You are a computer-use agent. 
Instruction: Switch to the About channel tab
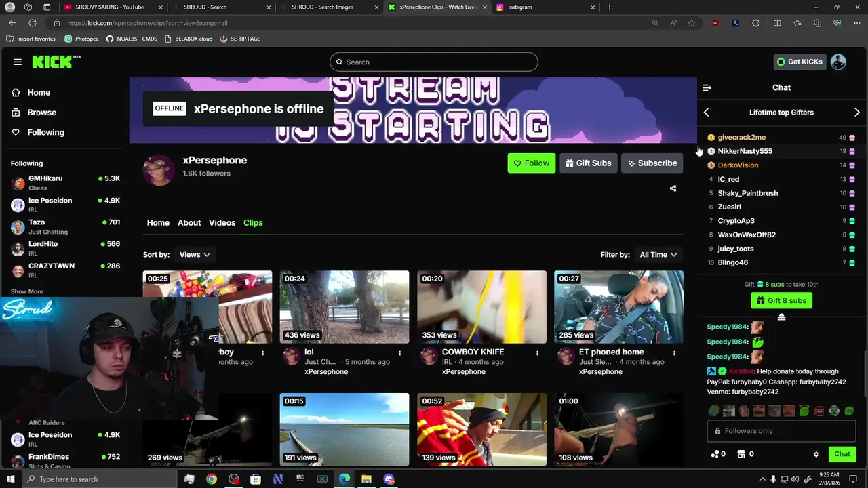[x=189, y=223]
